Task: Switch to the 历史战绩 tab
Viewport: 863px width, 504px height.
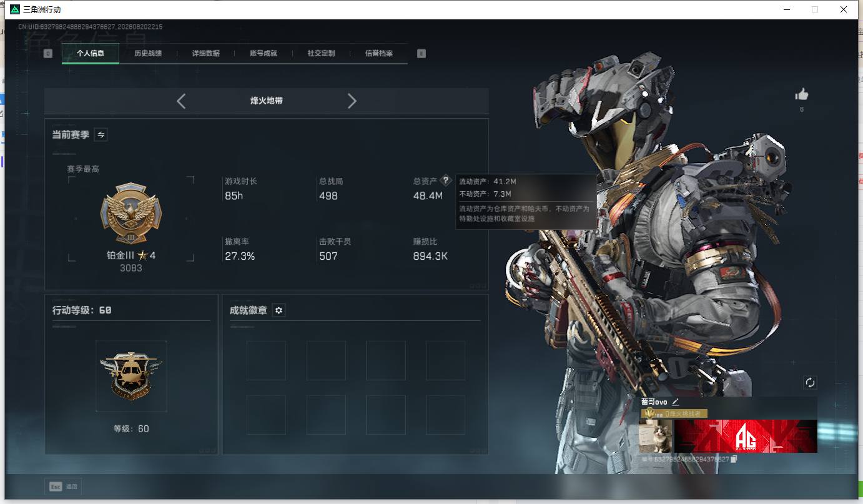Action: click(x=148, y=54)
